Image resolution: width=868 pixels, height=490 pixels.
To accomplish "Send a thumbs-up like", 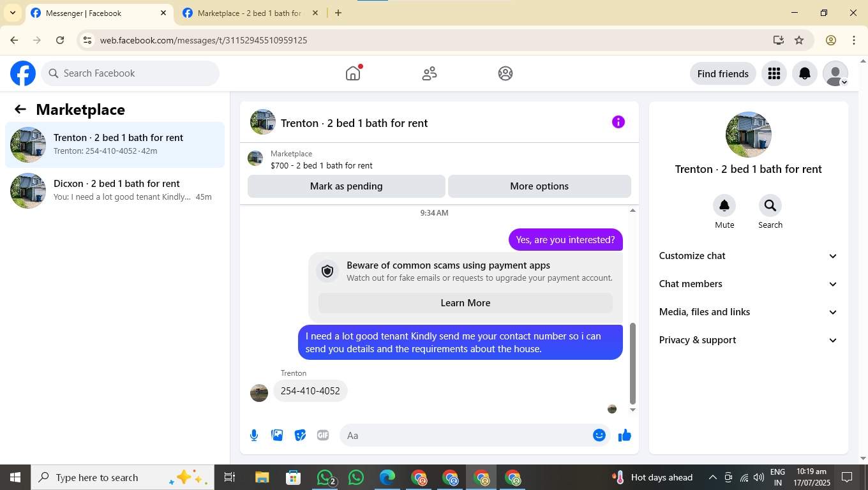I will [625, 435].
